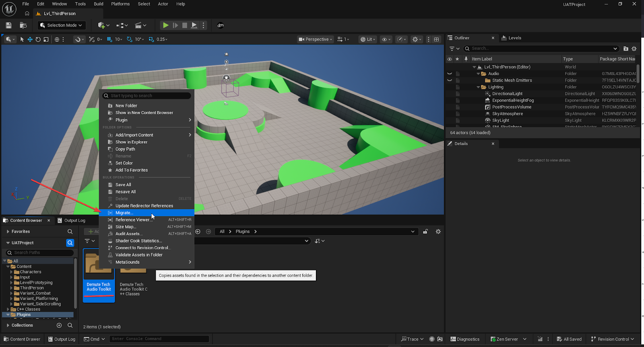Click the Stop simulation button
The width and height of the screenshot is (644, 347).
[x=185, y=25]
